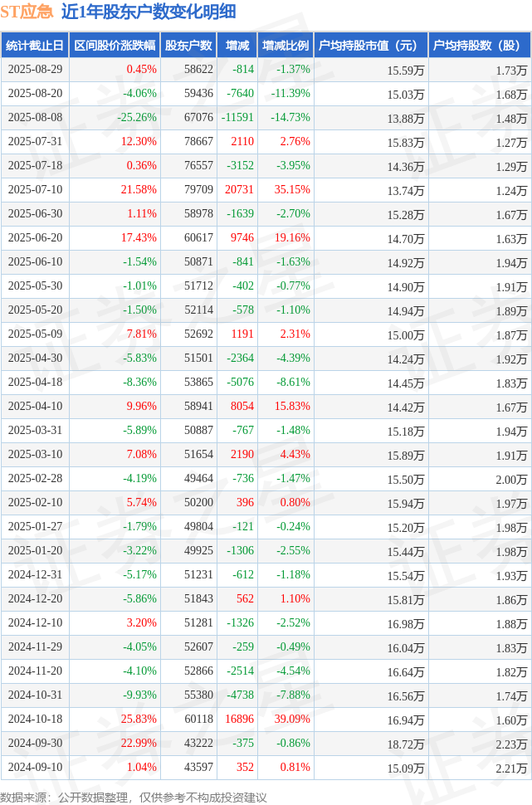The width and height of the screenshot is (532, 805).
Task: Select the 39.09% change ratio cell
Action: [x=286, y=720]
